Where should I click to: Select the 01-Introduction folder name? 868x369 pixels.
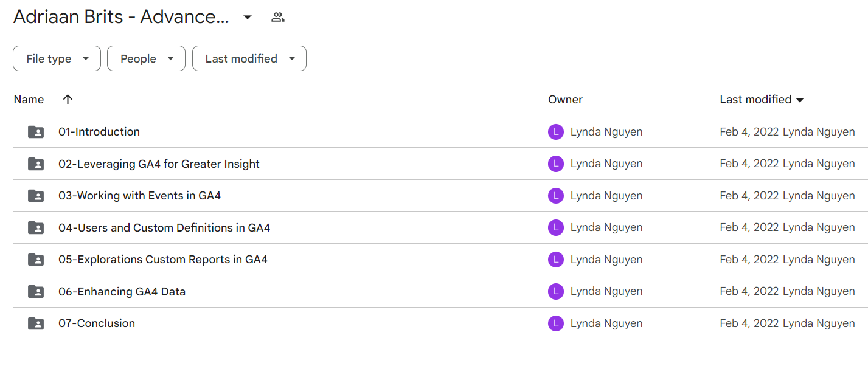click(x=99, y=132)
